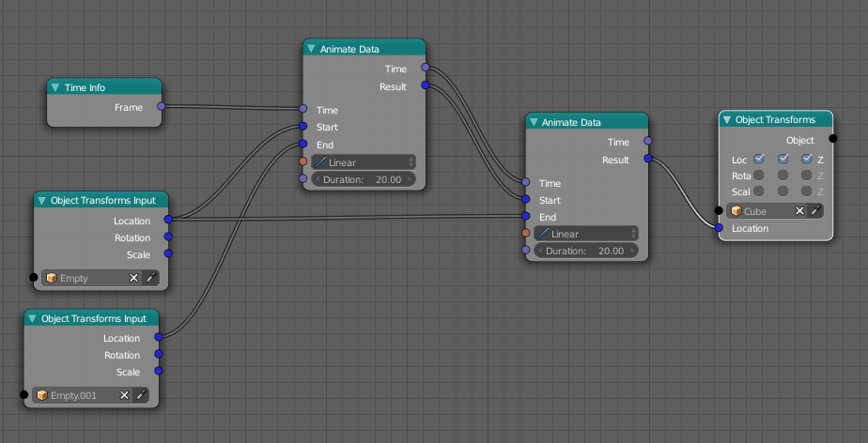The image size is (868, 443).
Task: Pick object with eyedropper next to Empty
Action: pos(150,278)
